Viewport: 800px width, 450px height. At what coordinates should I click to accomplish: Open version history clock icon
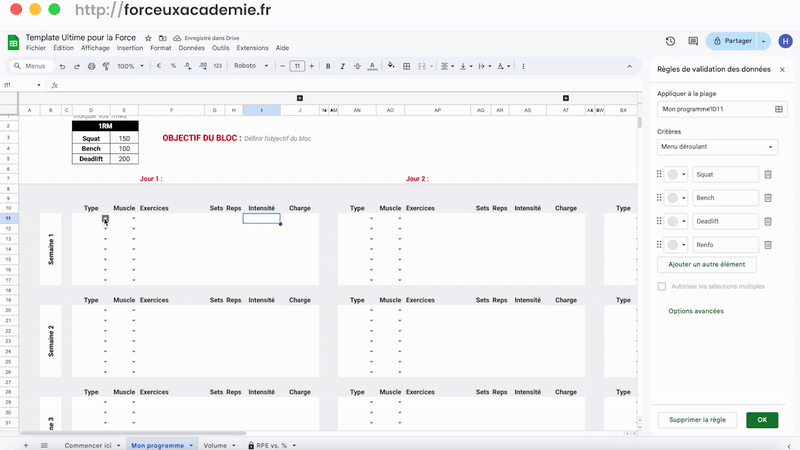670,41
